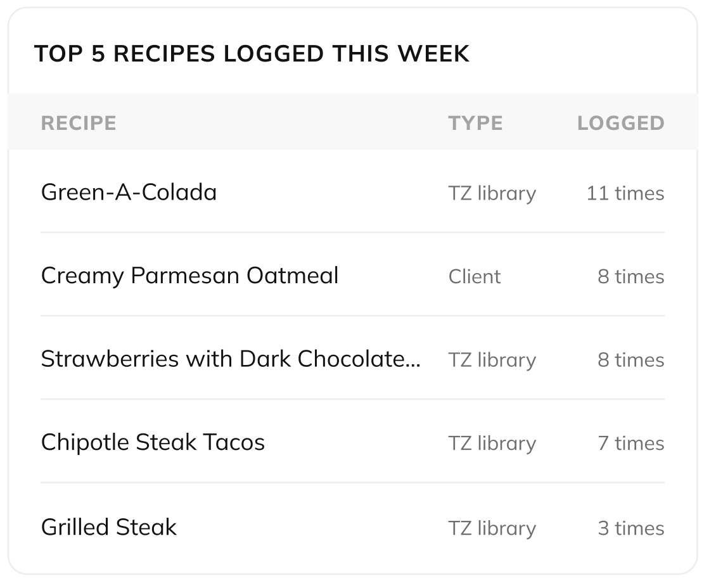This screenshot has width=716, height=588.
Task: Click TZ library type for Chipotle Steak Tacos
Action: [x=492, y=444]
